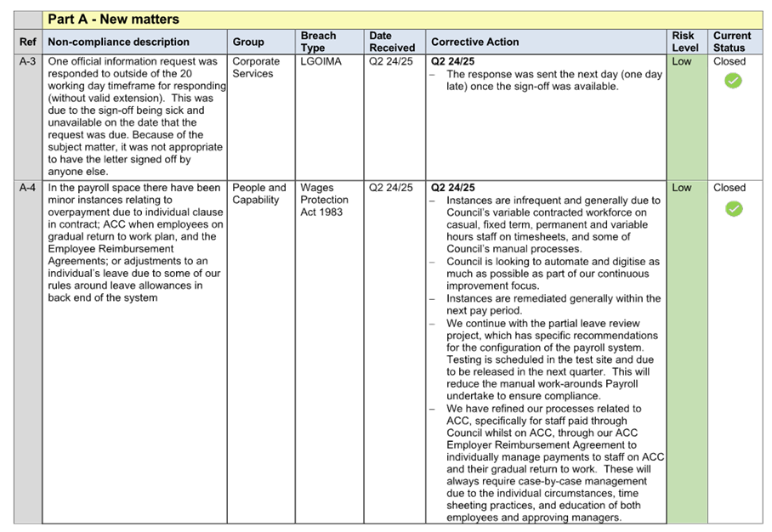Click the green checkmark icon in row A-4
This screenshot has height=532, width=772.
pyautogui.click(x=734, y=209)
